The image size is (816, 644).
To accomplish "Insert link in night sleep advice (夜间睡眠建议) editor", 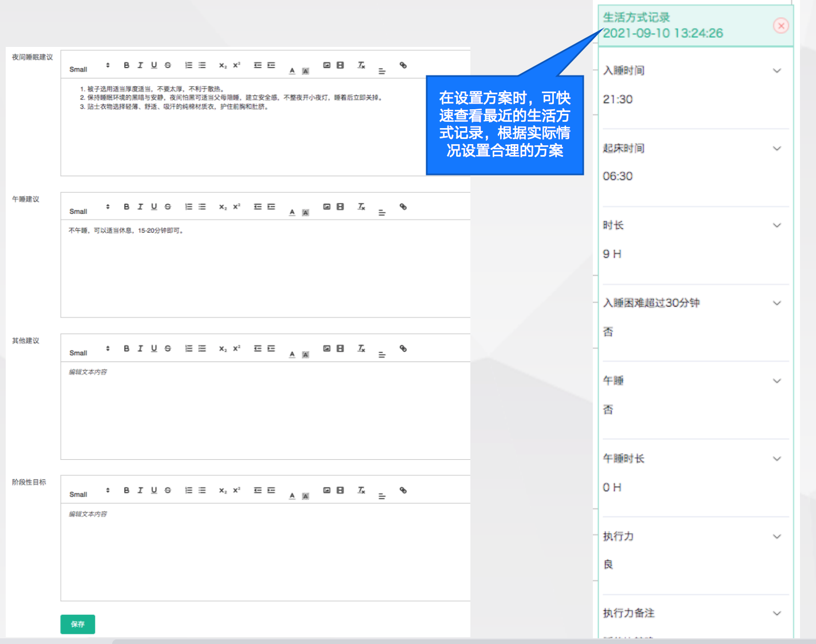I will (x=403, y=65).
